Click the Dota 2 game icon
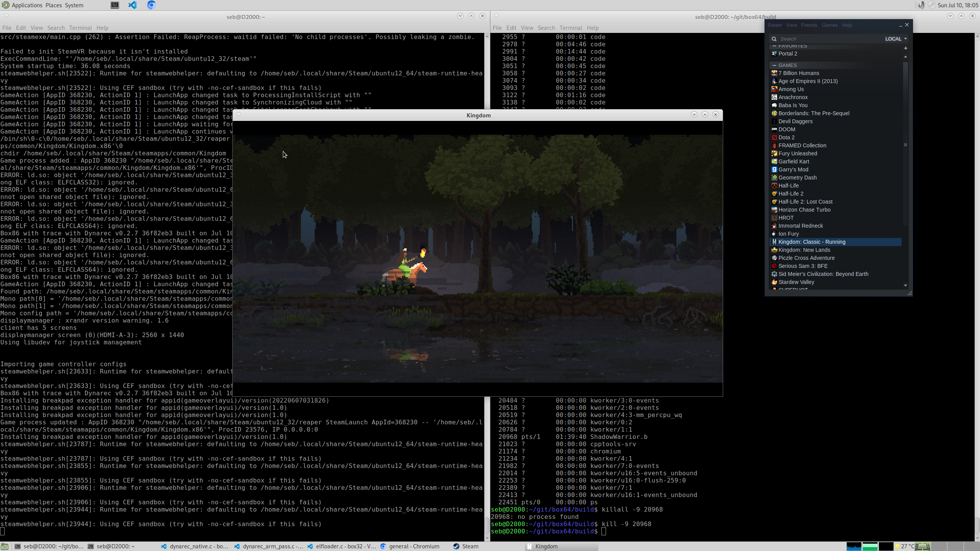Screen dimensions: 980x551 pos(774,137)
